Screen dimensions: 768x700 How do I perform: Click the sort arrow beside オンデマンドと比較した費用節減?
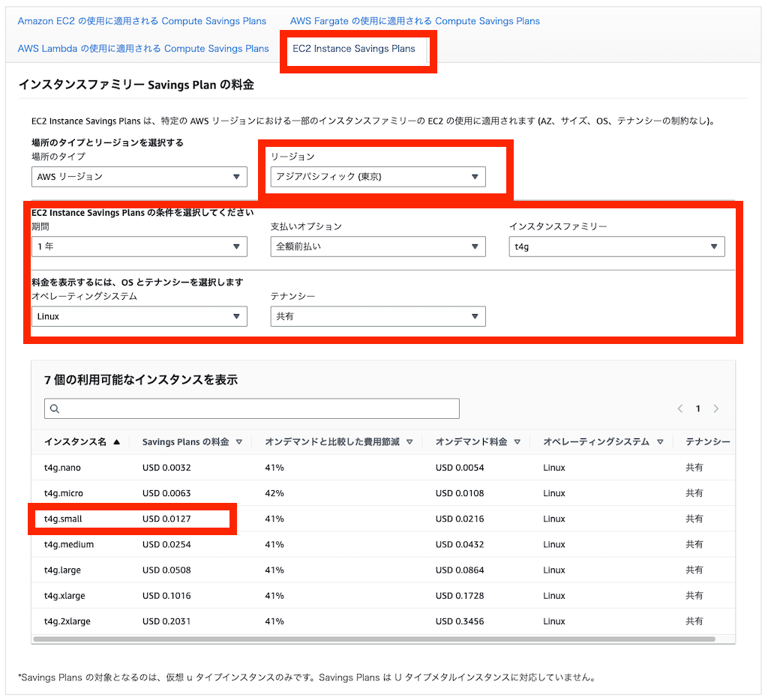[x=409, y=442]
